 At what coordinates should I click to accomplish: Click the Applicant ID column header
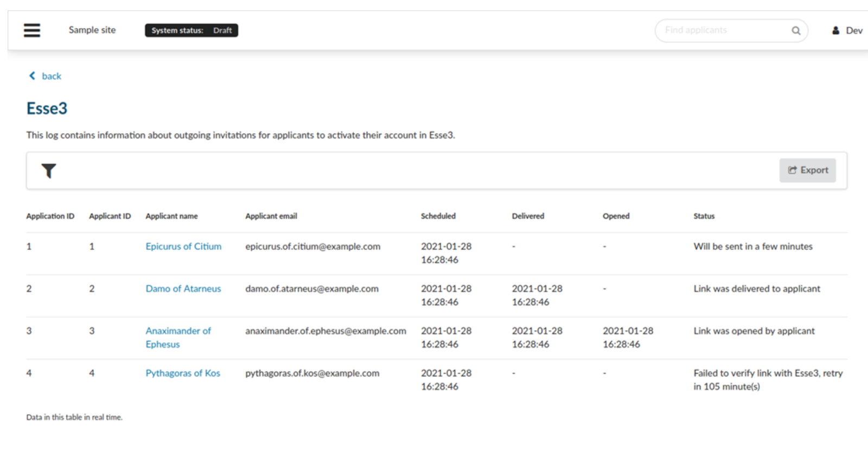pos(110,216)
